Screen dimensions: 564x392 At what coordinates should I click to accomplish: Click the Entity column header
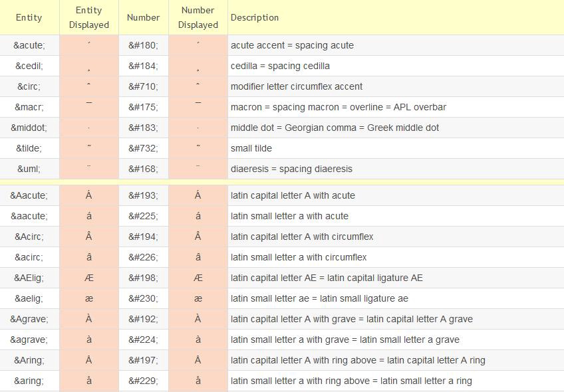29,18
